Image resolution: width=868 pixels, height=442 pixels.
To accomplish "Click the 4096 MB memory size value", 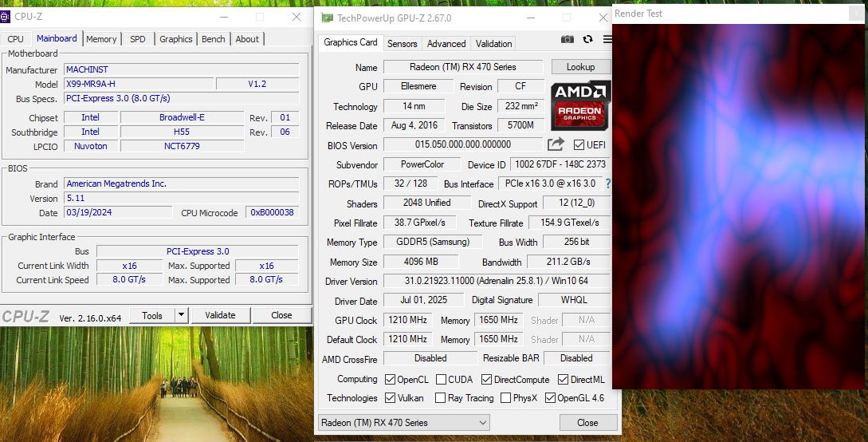I will [x=422, y=262].
